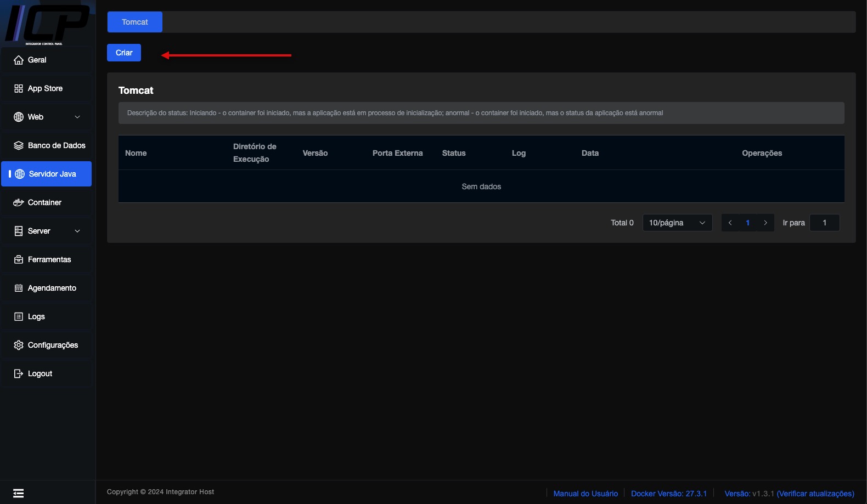The width and height of the screenshot is (867, 504).
Task: Click Verificar atualizações link
Action: 815,494
